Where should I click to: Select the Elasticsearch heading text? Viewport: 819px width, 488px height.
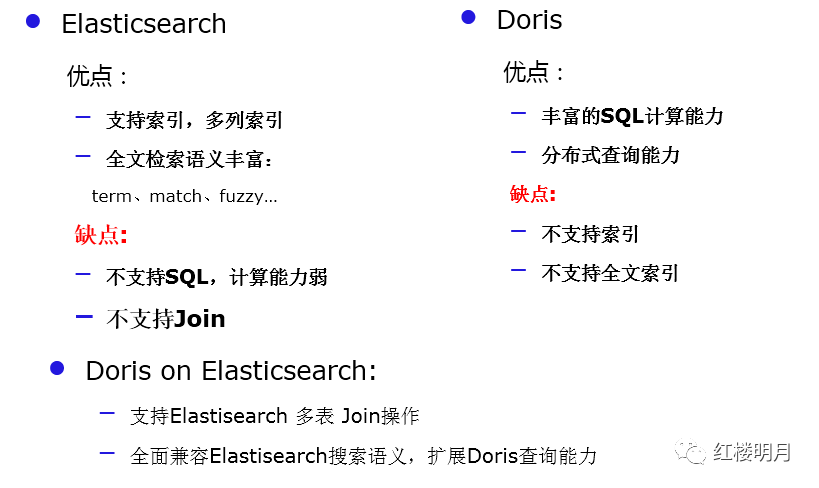coord(144,24)
